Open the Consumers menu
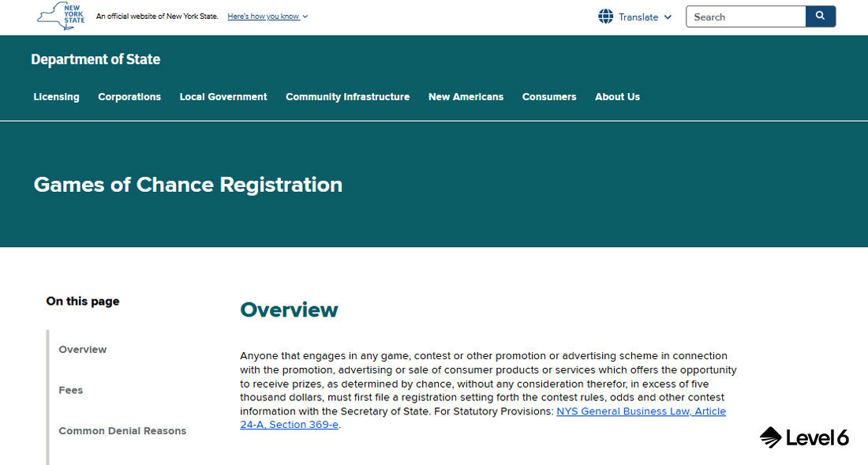868x465 pixels. [x=549, y=97]
